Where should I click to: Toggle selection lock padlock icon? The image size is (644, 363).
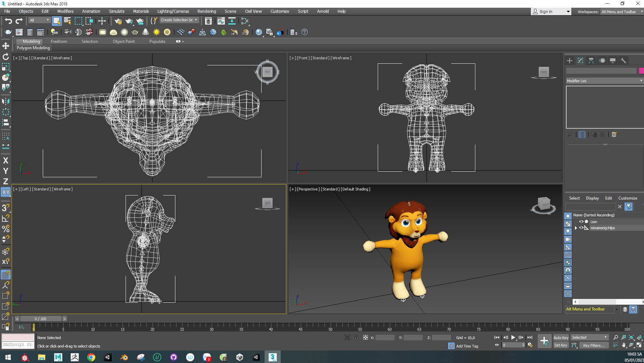pyautogui.click(x=356, y=337)
